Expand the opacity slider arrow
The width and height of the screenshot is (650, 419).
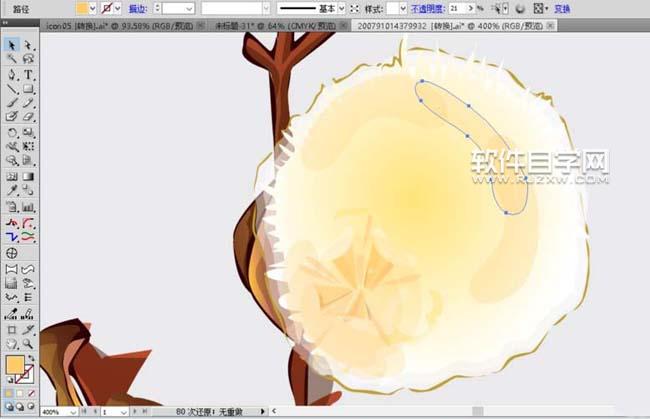point(470,8)
